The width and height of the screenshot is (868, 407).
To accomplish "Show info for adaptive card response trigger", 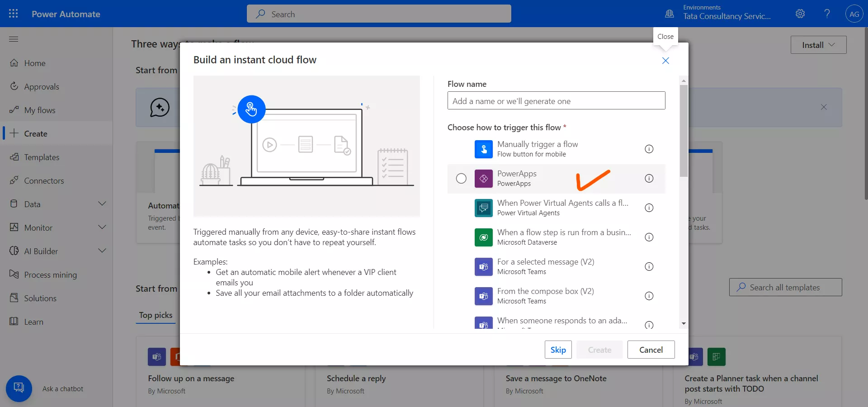I will coord(649,325).
